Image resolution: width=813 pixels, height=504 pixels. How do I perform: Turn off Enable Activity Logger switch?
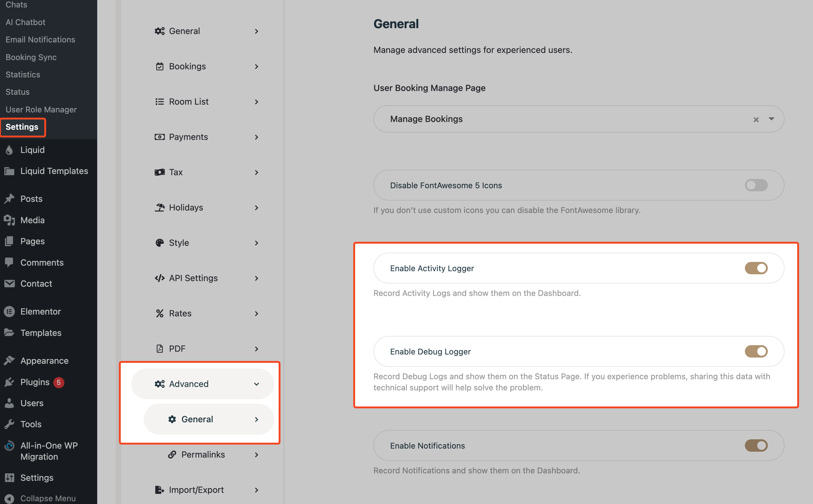(x=756, y=268)
